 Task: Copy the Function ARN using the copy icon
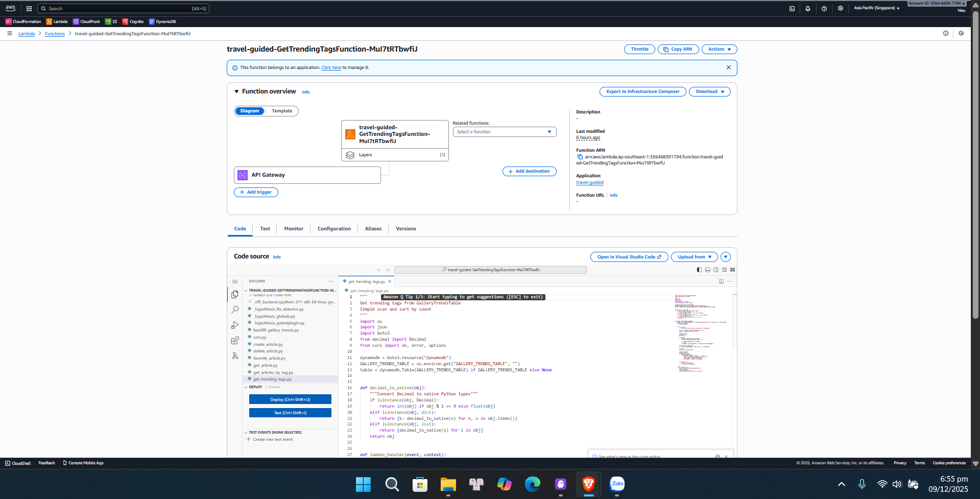click(x=579, y=157)
